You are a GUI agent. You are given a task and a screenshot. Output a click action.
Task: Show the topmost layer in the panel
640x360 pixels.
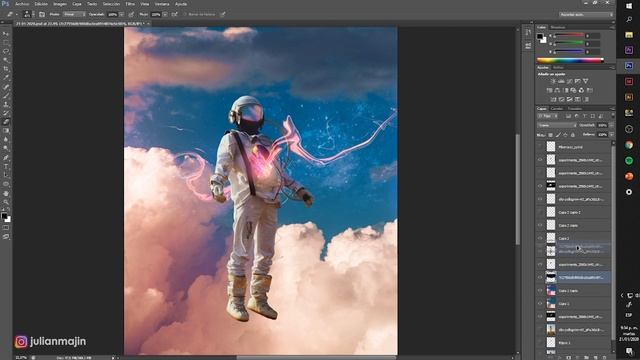click(x=540, y=147)
